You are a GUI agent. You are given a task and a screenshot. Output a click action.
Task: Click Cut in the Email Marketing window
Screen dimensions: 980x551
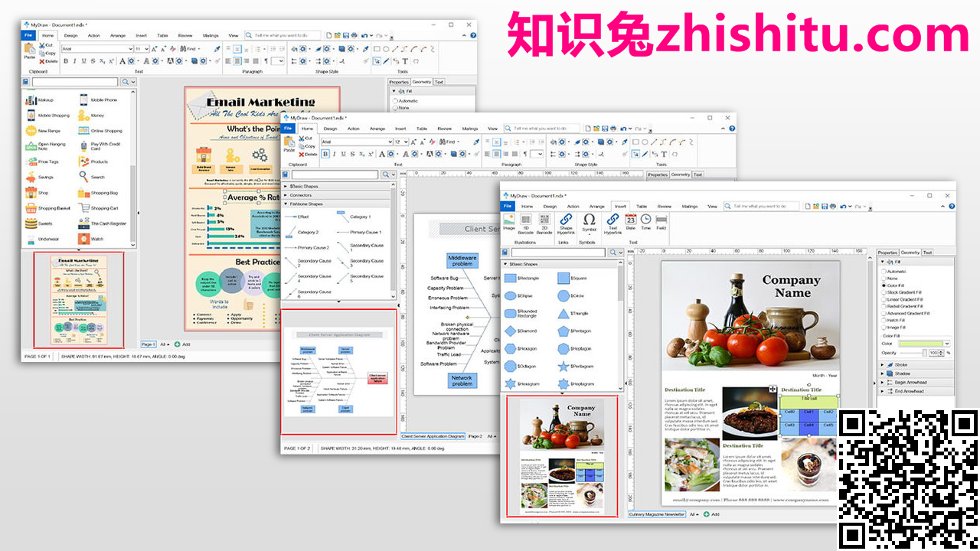click(47, 45)
